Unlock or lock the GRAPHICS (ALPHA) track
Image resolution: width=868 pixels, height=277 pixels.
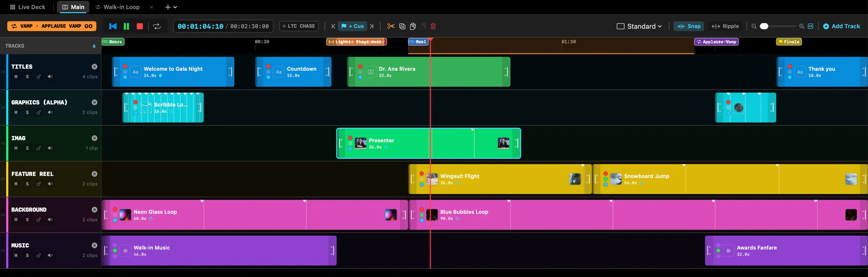click(39, 112)
